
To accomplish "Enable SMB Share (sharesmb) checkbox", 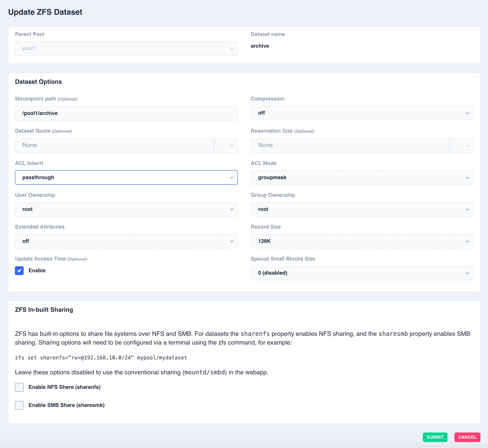I will click(x=19, y=405).
